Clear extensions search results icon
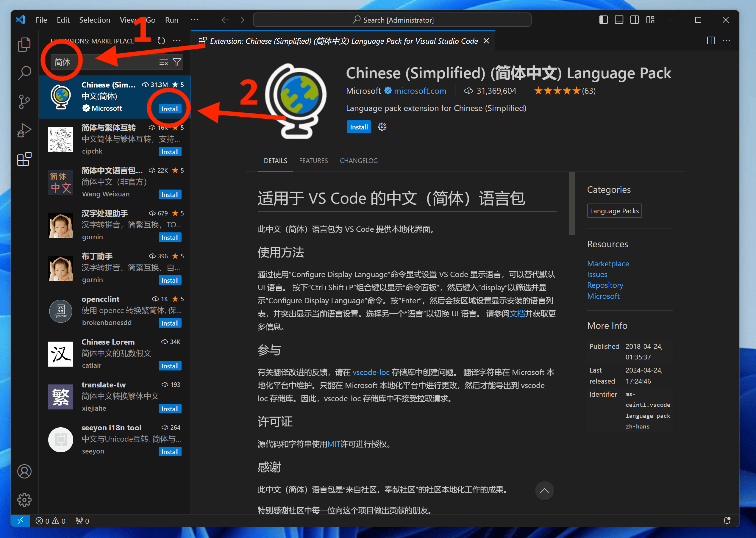The height and width of the screenshot is (538, 756). point(163,62)
